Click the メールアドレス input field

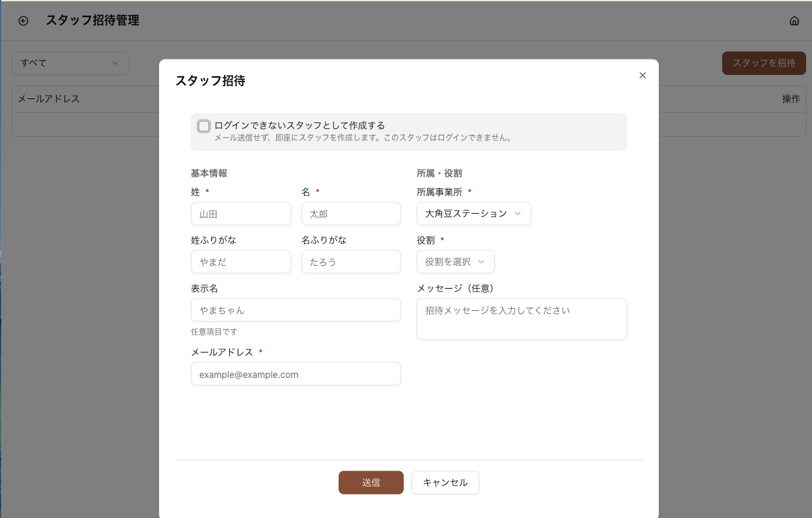[296, 375]
